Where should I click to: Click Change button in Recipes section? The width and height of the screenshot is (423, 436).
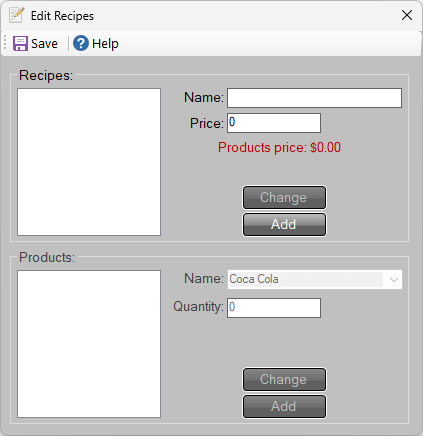coord(284,197)
